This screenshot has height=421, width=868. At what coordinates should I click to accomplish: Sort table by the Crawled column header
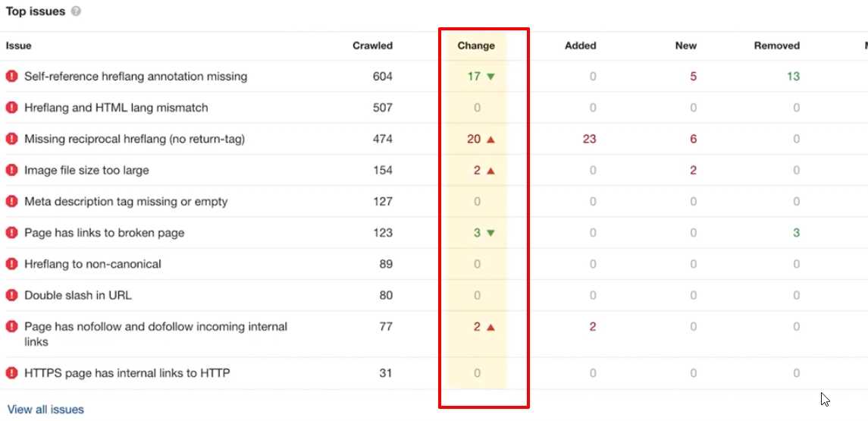pyautogui.click(x=372, y=46)
